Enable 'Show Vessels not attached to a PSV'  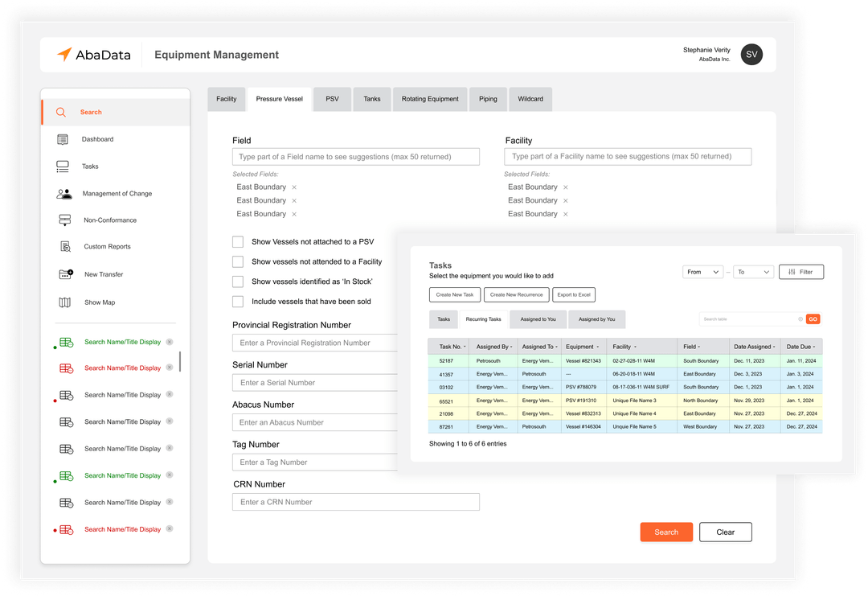pos(238,240)
